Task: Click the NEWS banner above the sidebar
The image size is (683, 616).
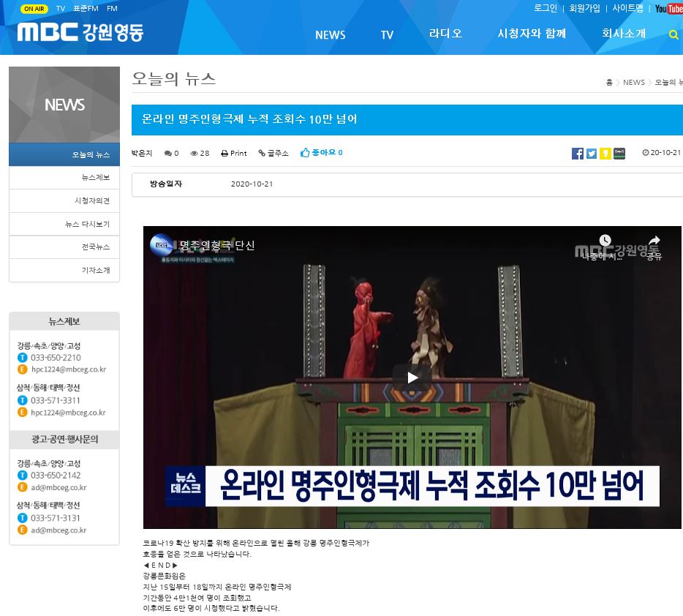Action: point(64,105)
